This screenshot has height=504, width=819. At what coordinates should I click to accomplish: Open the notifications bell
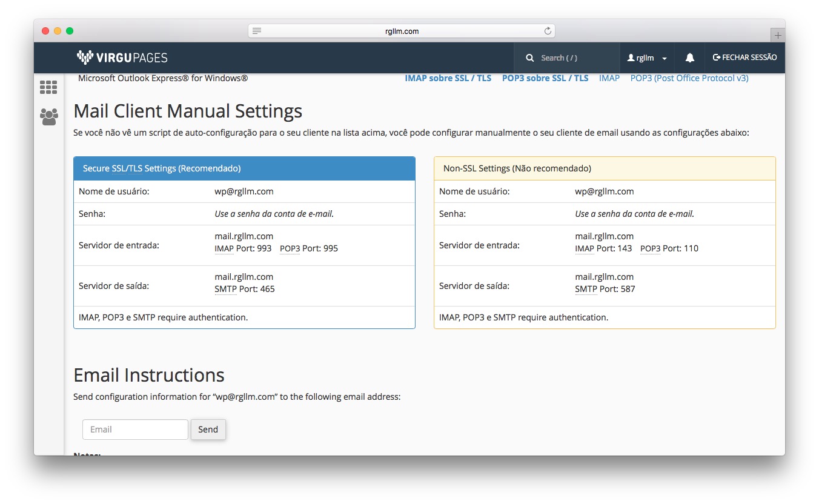click(x=689, y=58)
